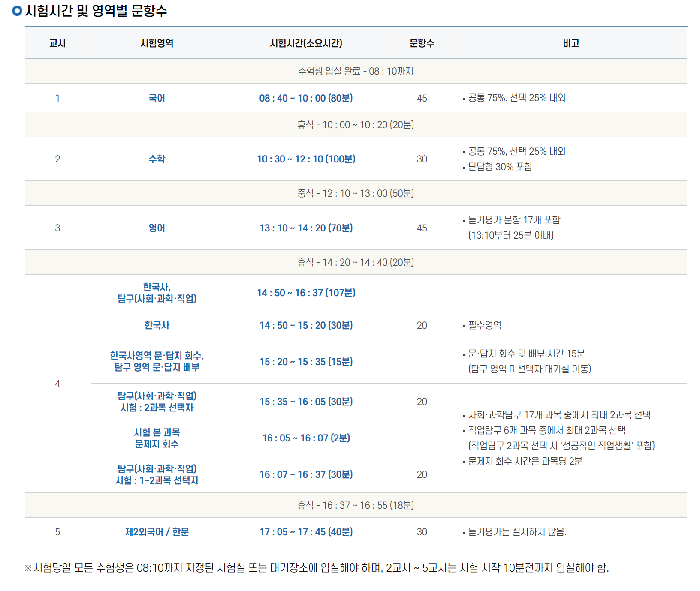
Task: Click the blue circle bullet beside the heading
Action: pyautogui.click(x=17, y=11)
